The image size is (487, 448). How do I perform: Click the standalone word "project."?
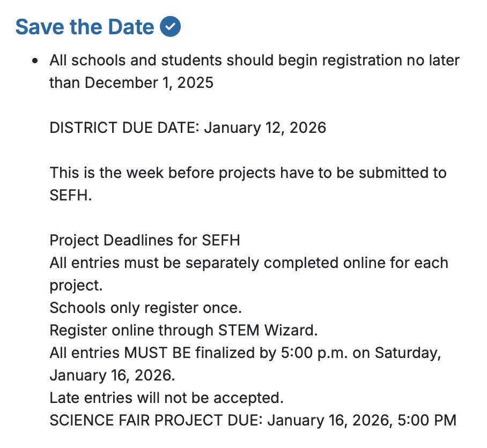(76, 285)
